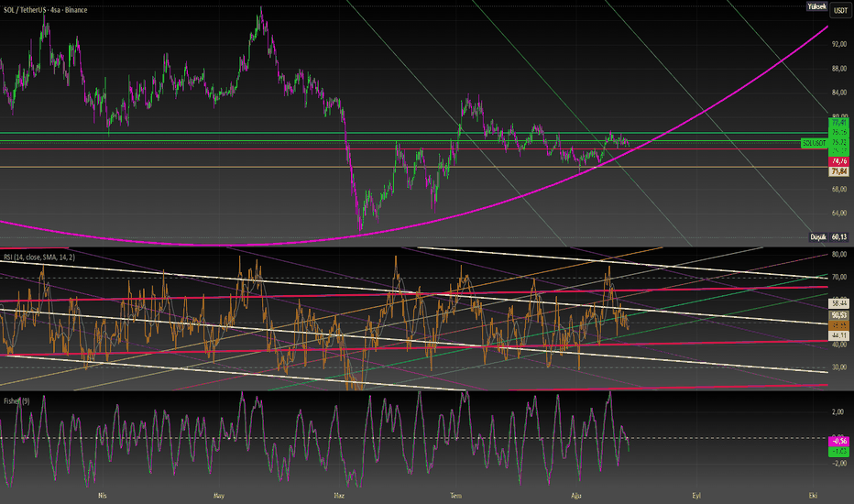Viewport: 854px width, 504px height.
Task: Select the magenta -0,56 Fisher value tag
Action: point(838,441)
